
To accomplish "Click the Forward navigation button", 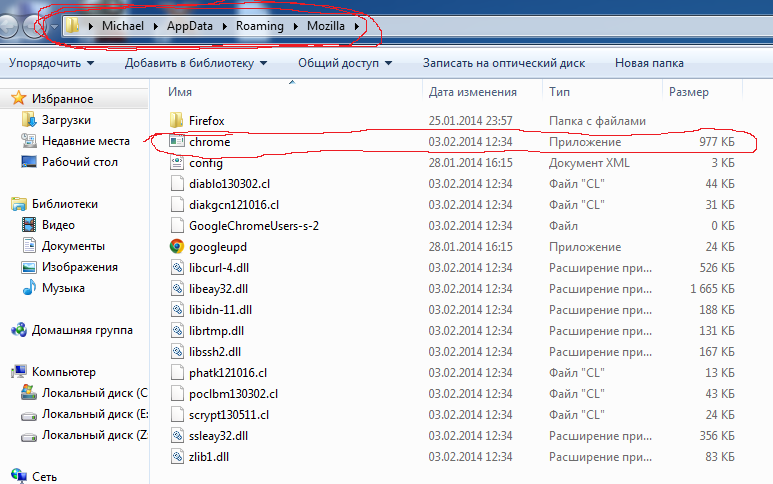I will [x=35, y=26].
